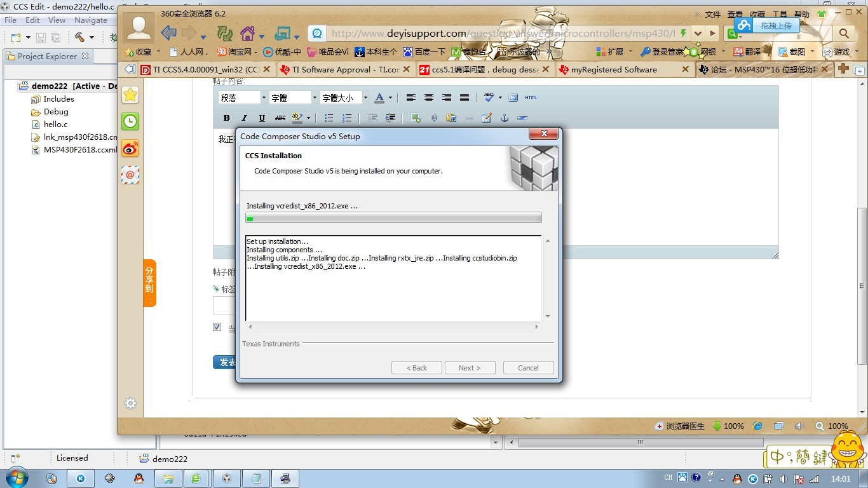
Task: Underline text using the editor's U icon
Action: point(262,118)
